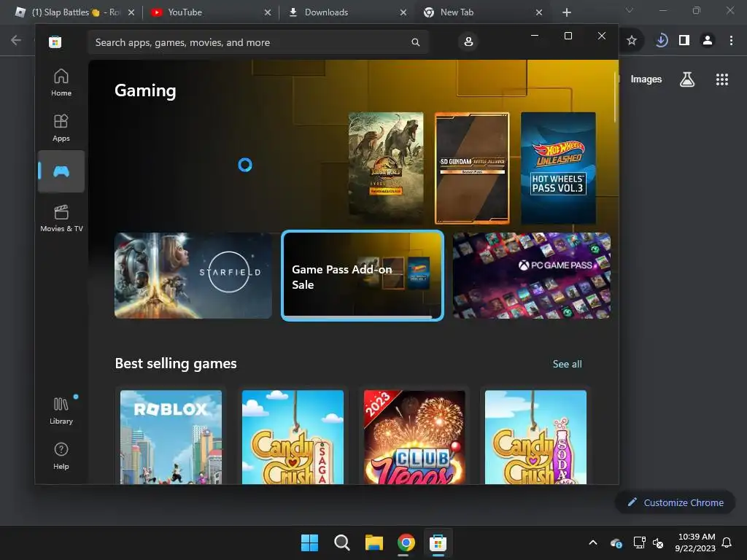This screenshot has width=747, height=560.
Task: Open Chrome three-dot menu
Action: (x=731, y=41)
